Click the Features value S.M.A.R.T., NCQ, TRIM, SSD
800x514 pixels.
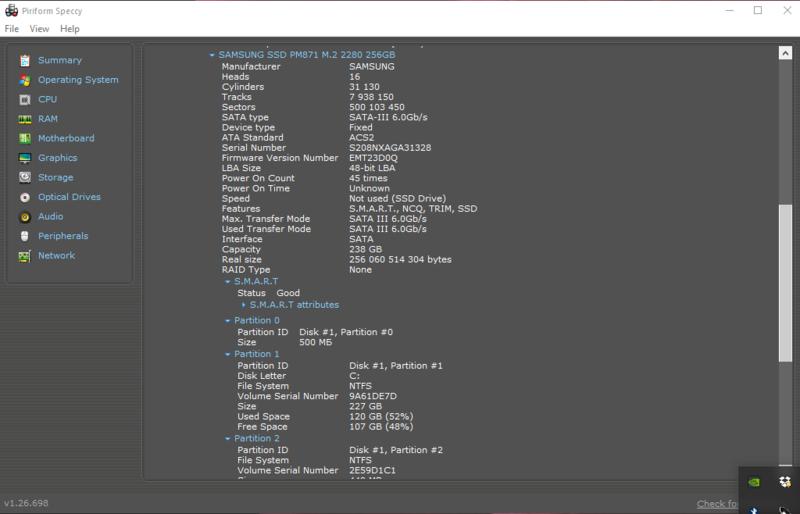pos(413,208)
